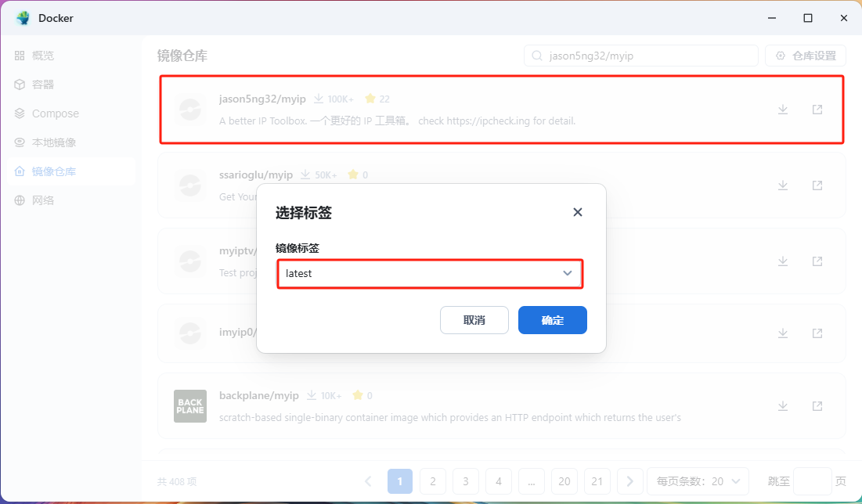Screen dimensions: 862x504
Task: Go to next page arrow
Action: click(630, 481)
